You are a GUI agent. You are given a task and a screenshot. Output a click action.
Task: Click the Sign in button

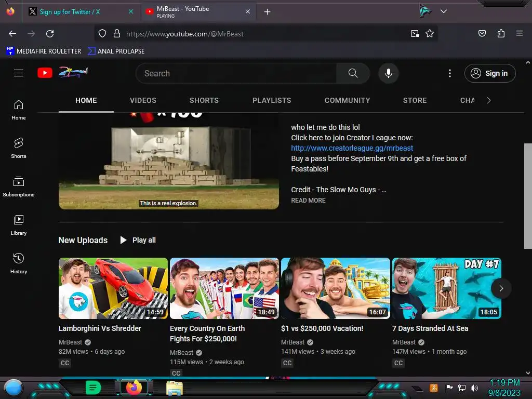point(490,73)
